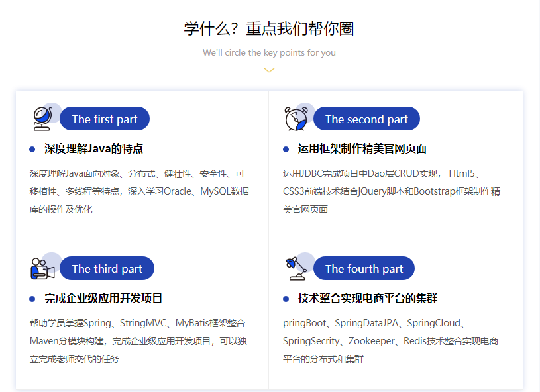Click the main title "学什么？重点我们帮你圈"

click(269, 29)
